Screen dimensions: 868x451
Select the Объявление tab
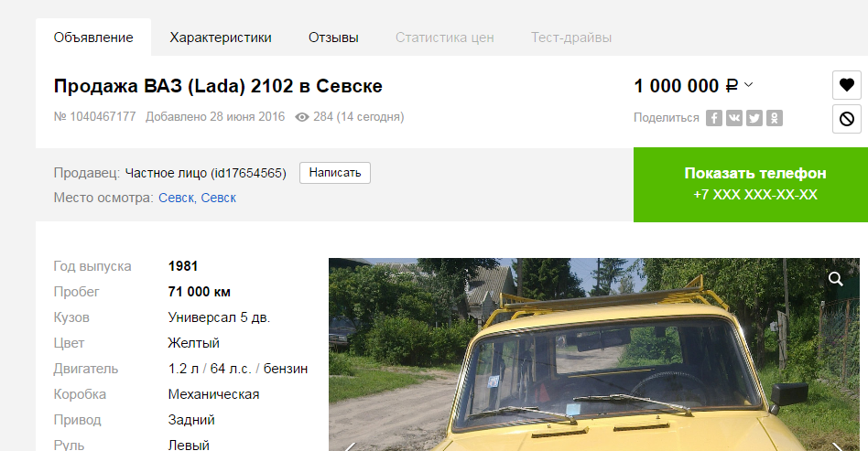coord(93,38)
